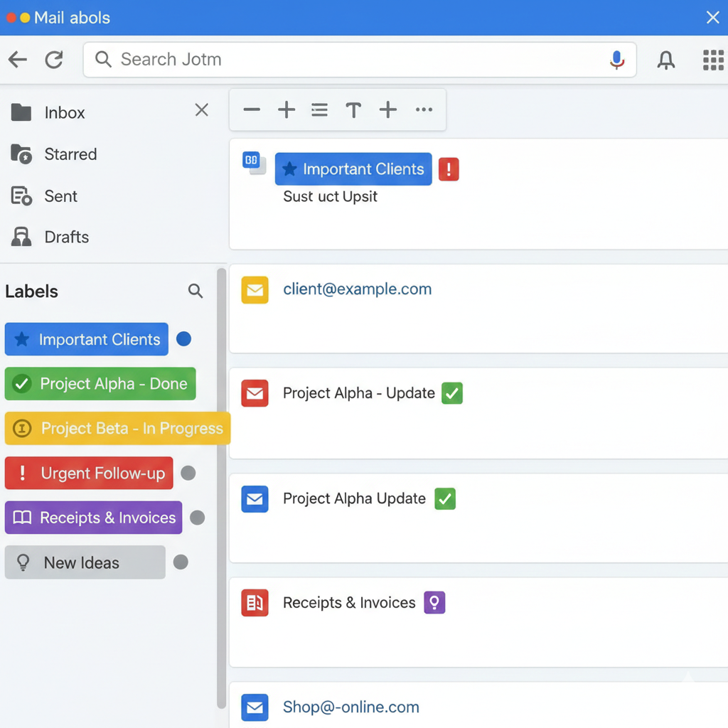Open the notifications bell icon
Image resolution: width=728 pixels, height=728 pixels.
click(x=666, y=60)
